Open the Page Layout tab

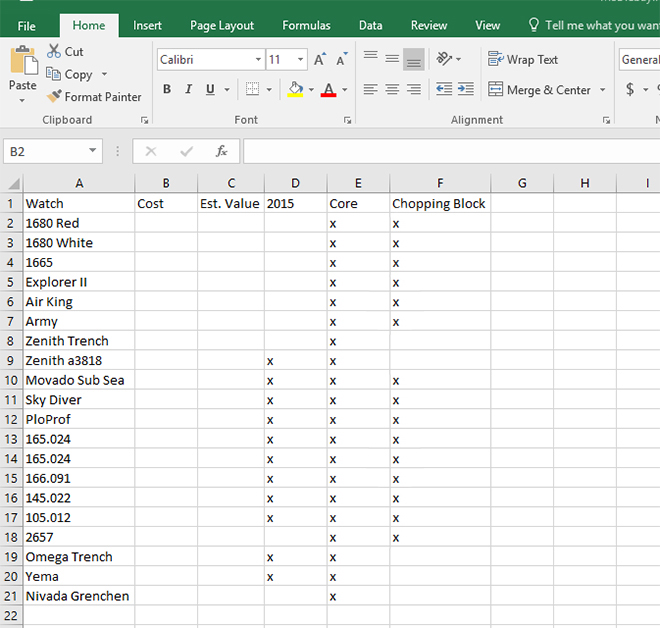click(x=222, y=25)
